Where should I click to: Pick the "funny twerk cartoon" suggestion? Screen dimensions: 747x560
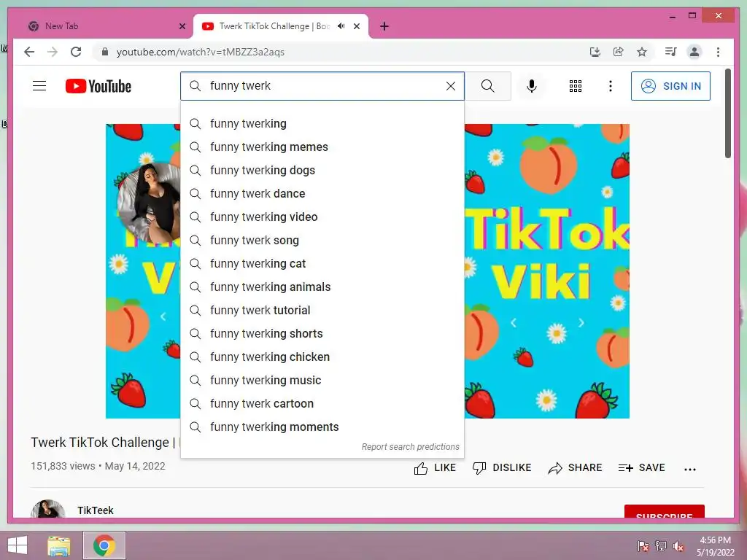322,404
